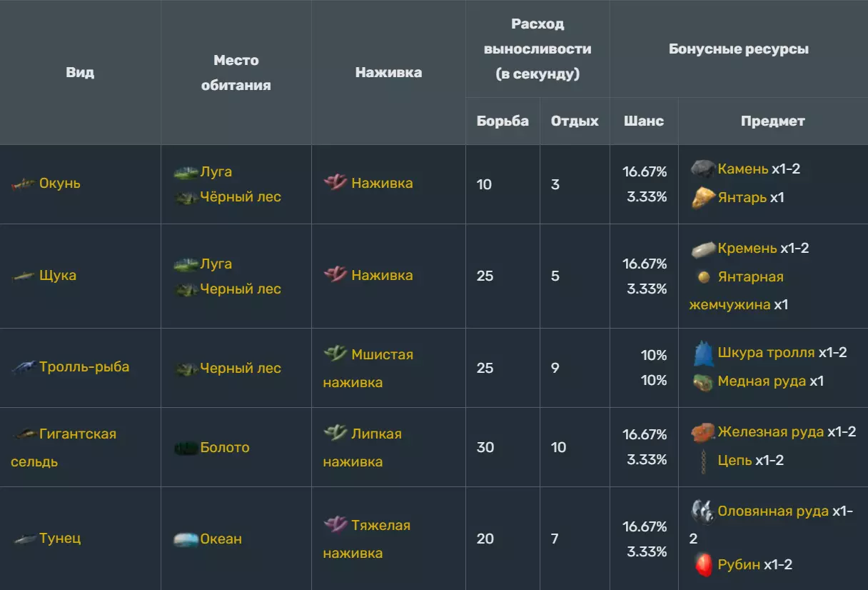Open the Янтарная жемчужина link
Screen dimensions: 868x590
tap(750, 277)
